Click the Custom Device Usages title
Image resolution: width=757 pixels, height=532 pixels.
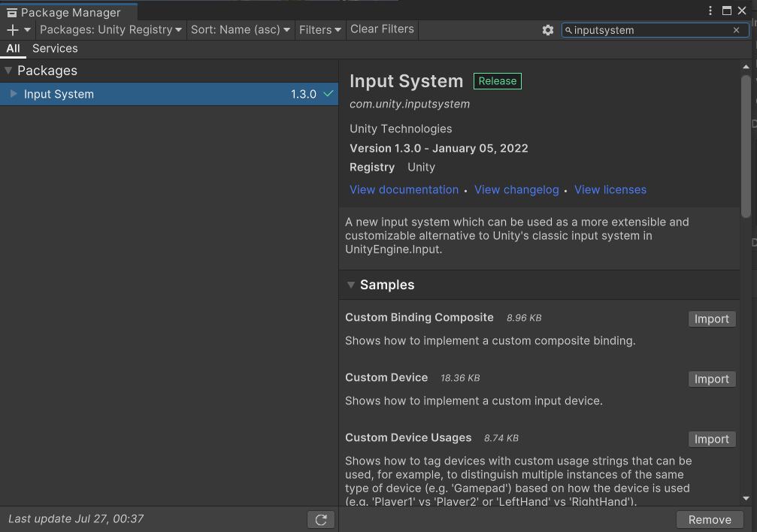click(408, 437)
